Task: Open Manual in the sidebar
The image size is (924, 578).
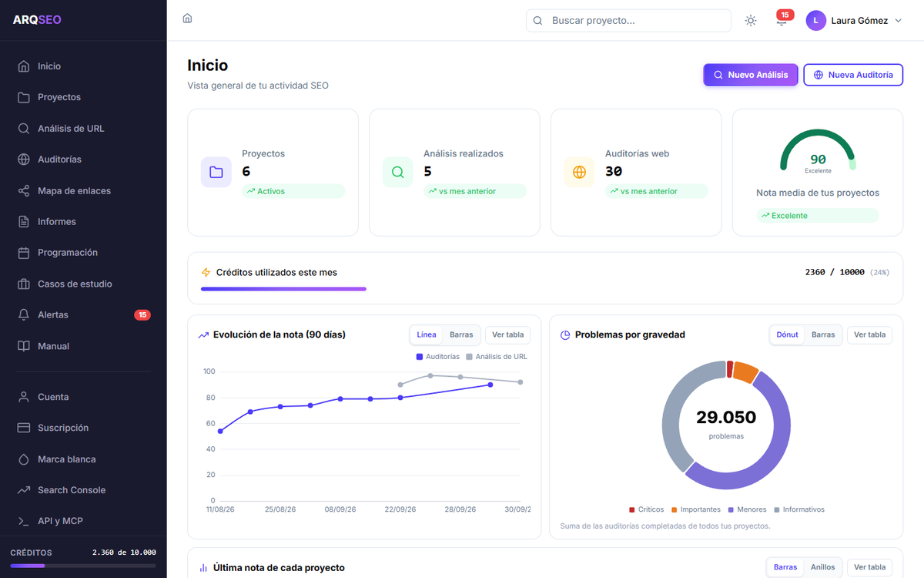Action: coord(83,346)
